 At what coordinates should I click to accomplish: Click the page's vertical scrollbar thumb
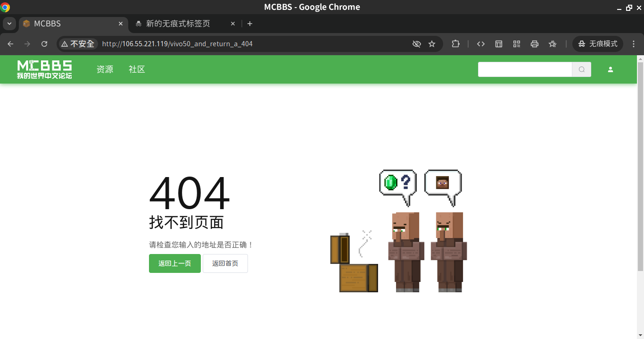coord(640,166)
